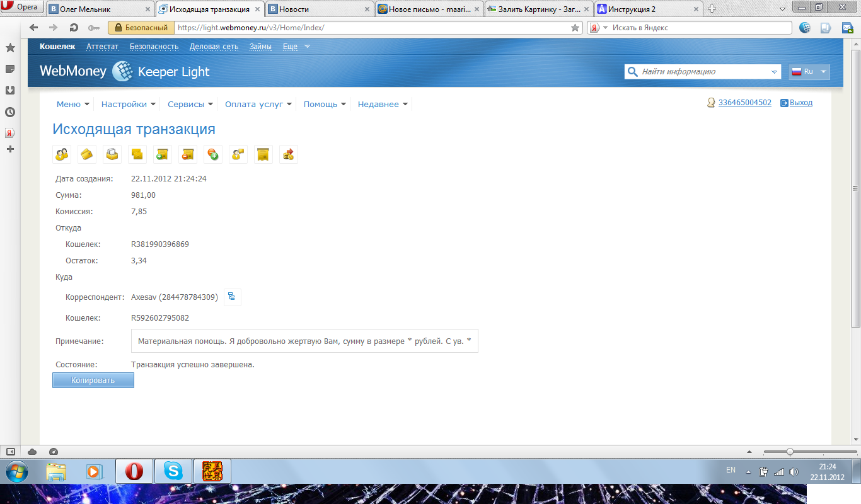The width and height of the screenshot is (861, 504).
Task: Expand the Еще menu in top bar
Action: (x=296, y=47)
